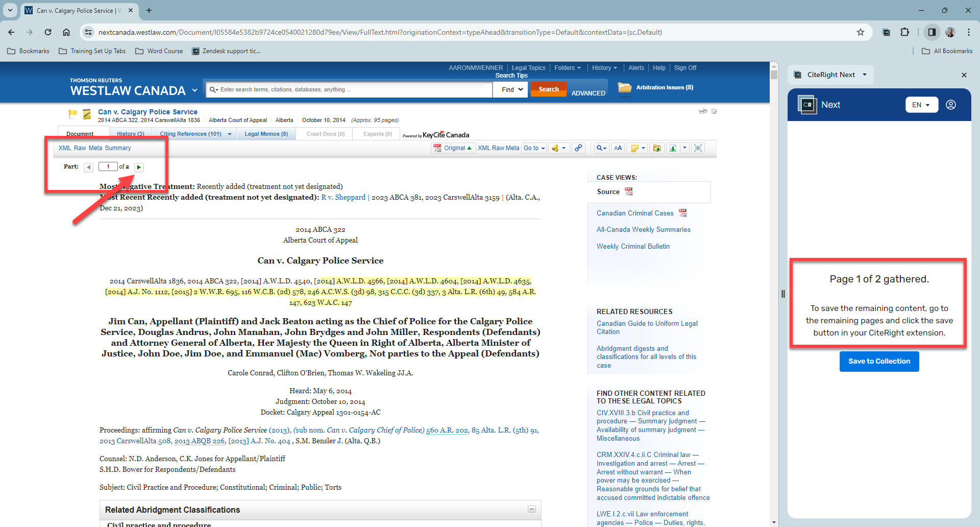
Task: Open Search Tips link
Action: tap(511, 76)
